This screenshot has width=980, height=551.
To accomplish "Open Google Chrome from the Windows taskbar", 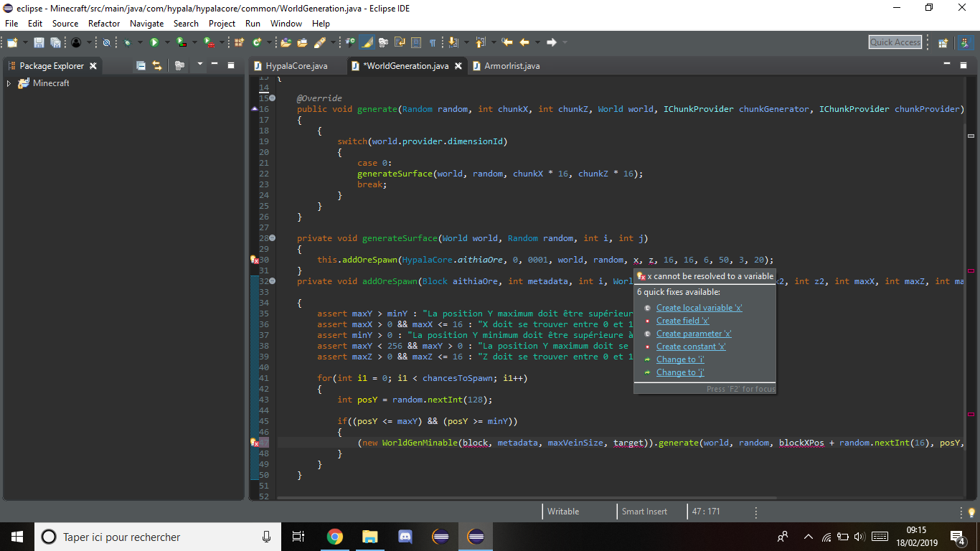I will tap(334, 537).
